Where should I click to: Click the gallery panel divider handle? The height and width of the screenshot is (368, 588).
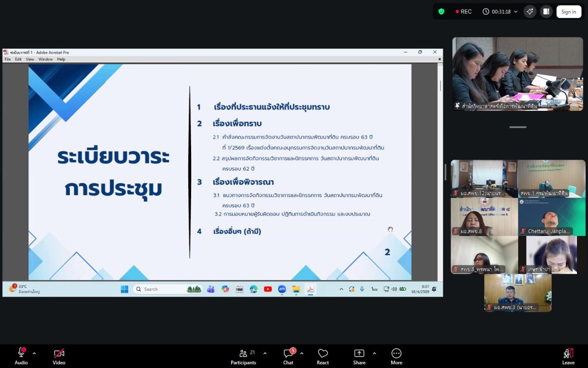coord(445,172)
